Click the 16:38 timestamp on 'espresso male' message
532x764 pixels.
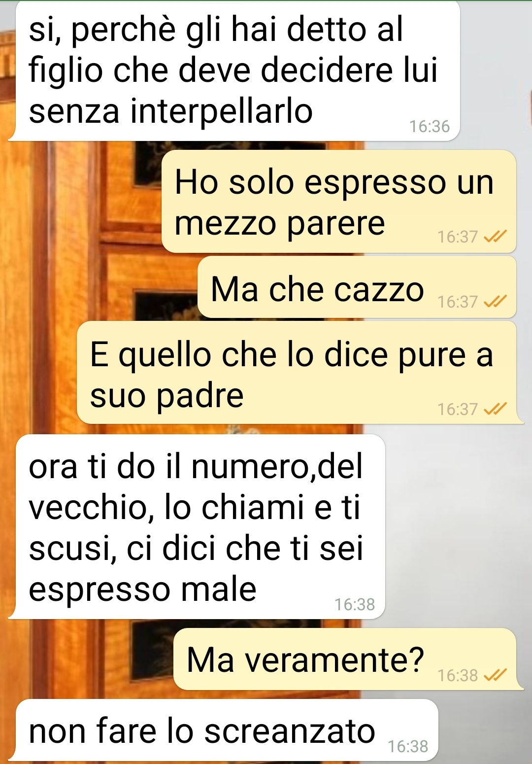click(x=355, y=604)
